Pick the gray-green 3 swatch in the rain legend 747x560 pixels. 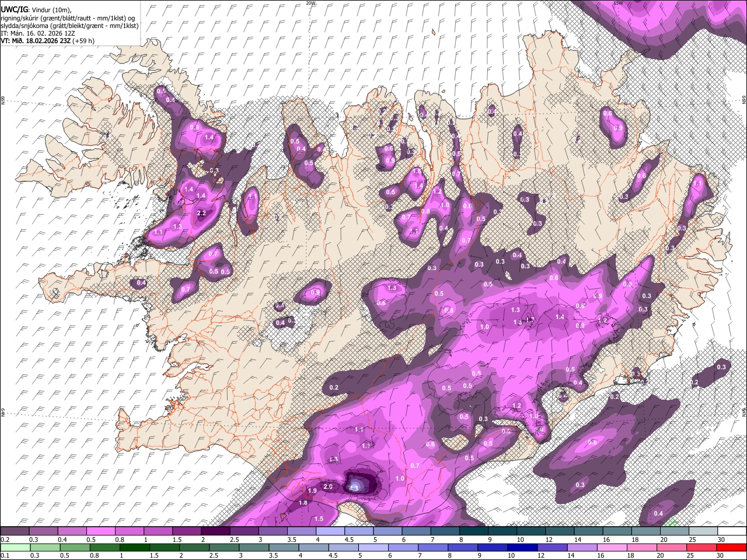pyautogui.click(x=254, y=547)
